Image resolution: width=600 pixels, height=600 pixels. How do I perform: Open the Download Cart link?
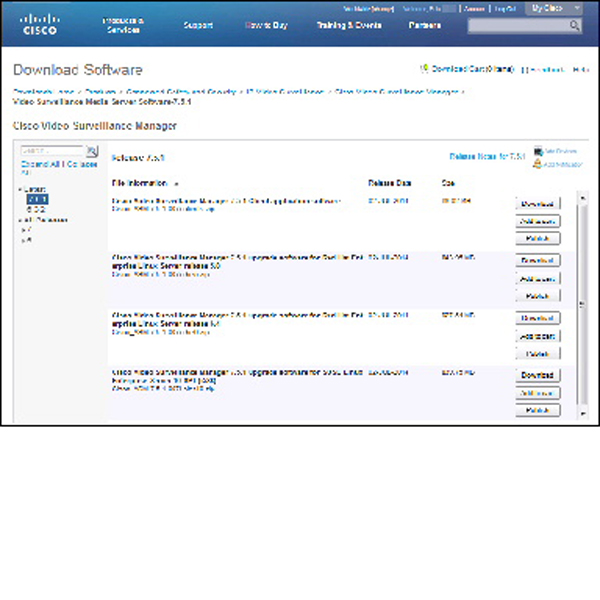(473, 69)
